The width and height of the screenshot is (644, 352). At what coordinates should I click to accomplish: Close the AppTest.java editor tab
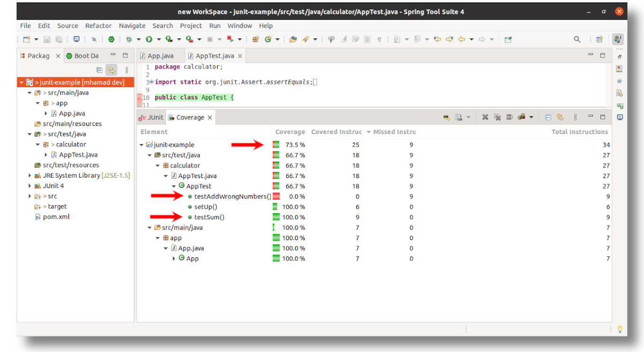(x=240, y=56)
